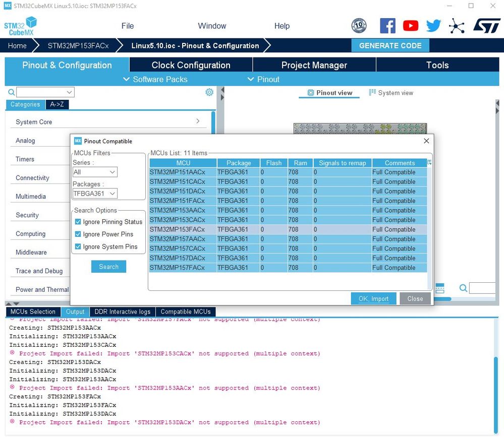Viewport: 504px width, 437px height.
Task: Open the Help menu
Action: [282, 26]
